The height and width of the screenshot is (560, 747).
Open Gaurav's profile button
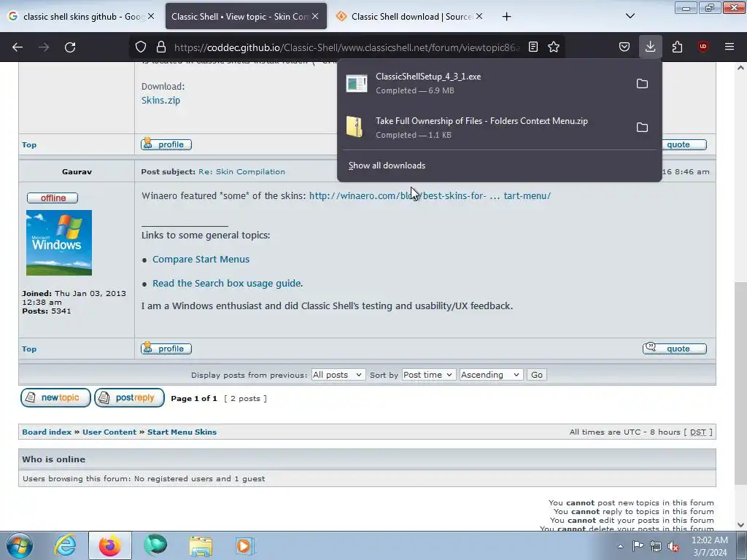click(x=166, y=349)
